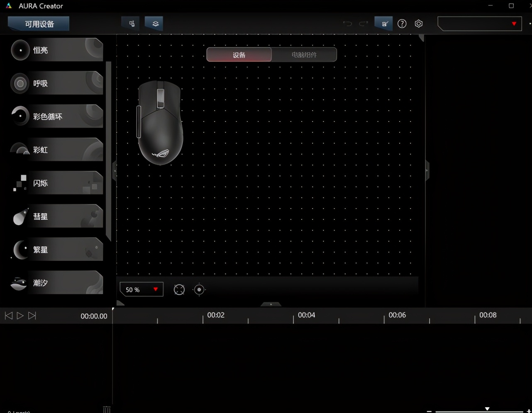Click the AURA Creator logo icon
This screenshot has height=413, width=532.
pyautogui.click(x=9, y=6)
